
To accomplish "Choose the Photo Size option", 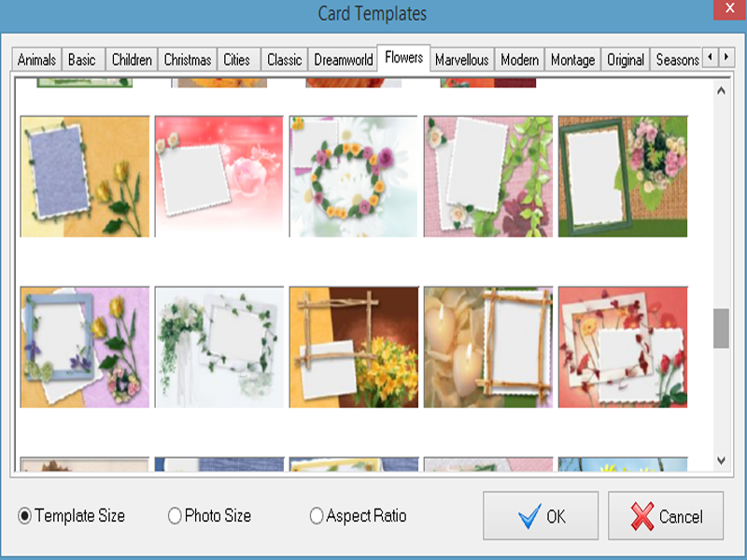I will coord(209,516).
